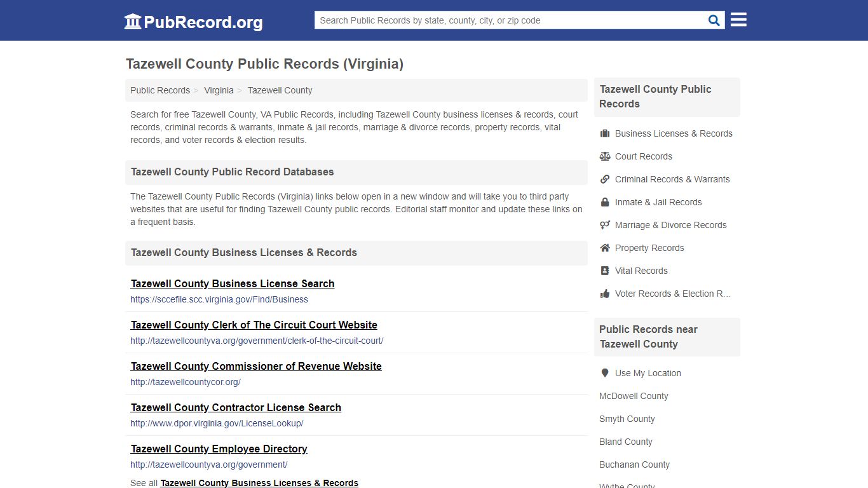
Task: Click 'Tazewell County Business Licenses & Records' section heading
Action: tap(244, 252)
